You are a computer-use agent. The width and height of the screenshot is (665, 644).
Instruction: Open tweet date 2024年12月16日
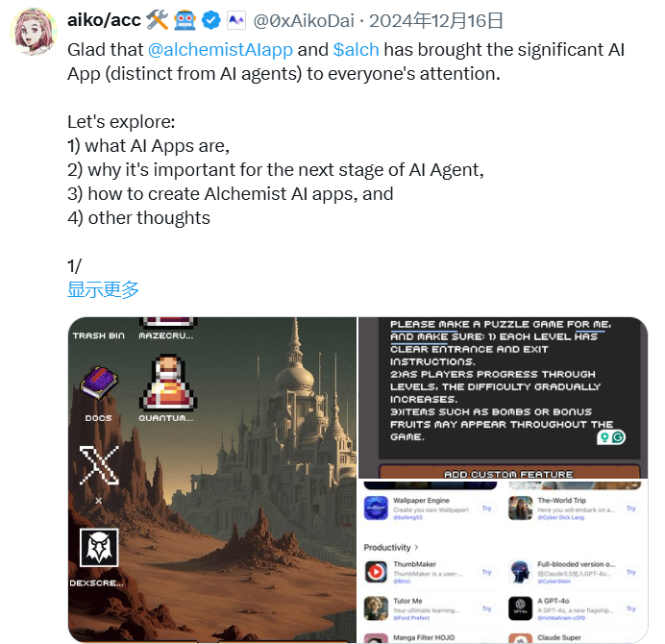436,21
